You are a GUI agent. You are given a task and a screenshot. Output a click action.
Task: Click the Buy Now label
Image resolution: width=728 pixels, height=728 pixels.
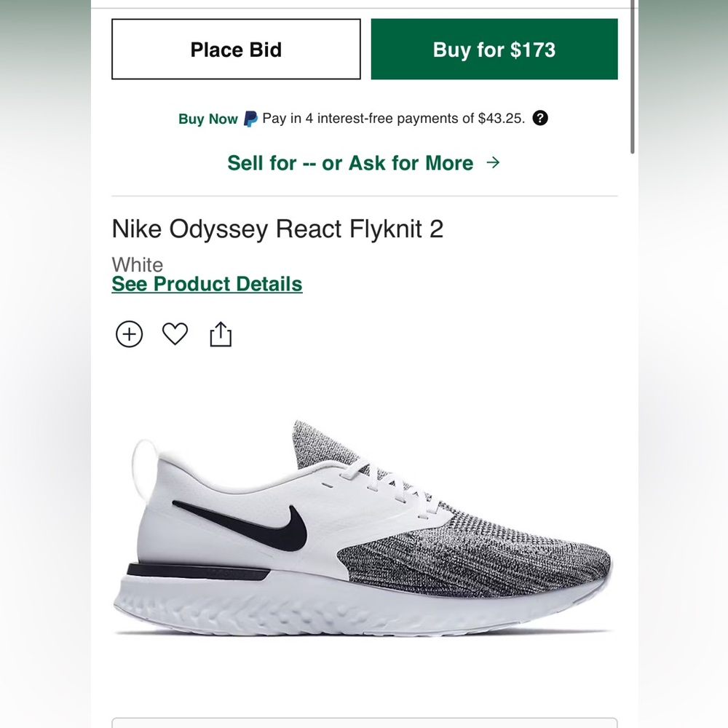point(207,118)
